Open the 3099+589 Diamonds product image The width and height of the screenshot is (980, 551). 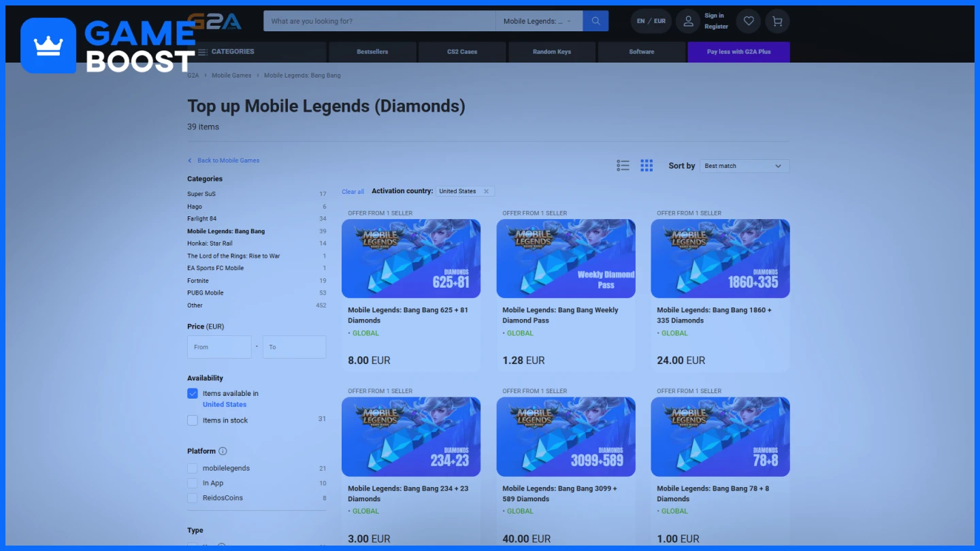pos(566,437)
